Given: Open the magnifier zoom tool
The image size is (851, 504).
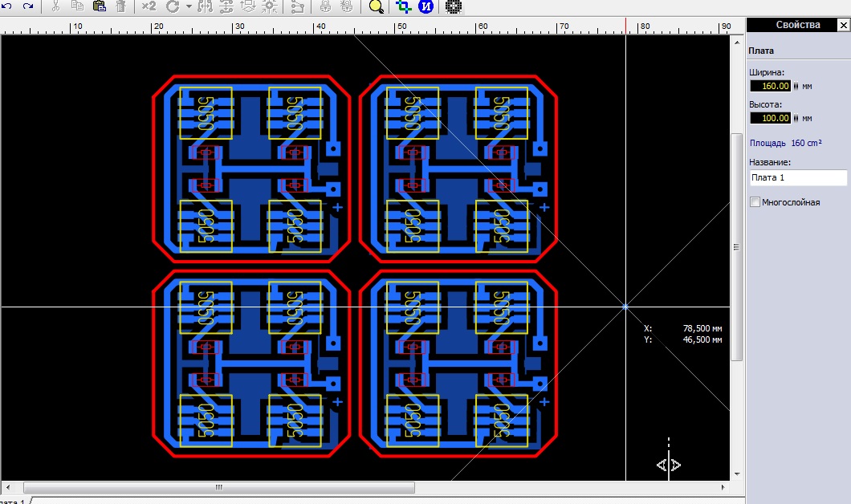Looking at the screenshot, I should [376, 6].
